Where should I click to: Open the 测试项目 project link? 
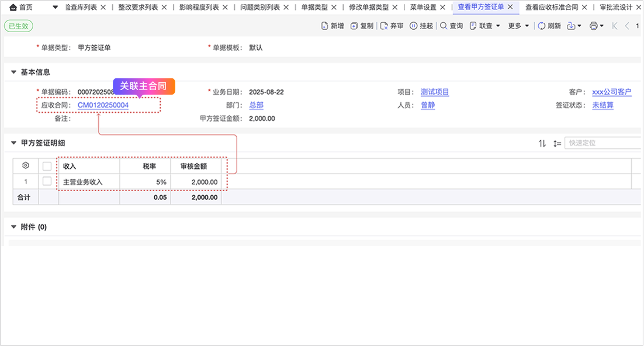click(x=435, y=92)
